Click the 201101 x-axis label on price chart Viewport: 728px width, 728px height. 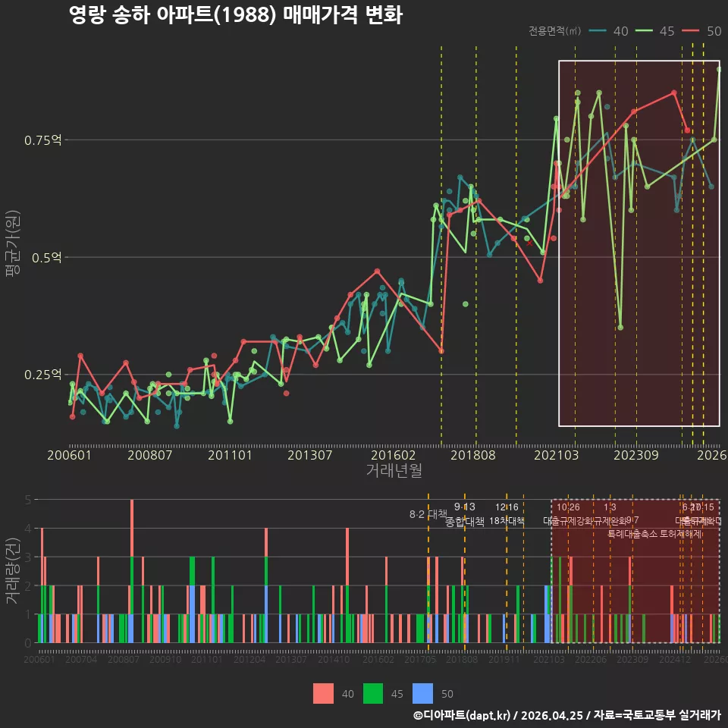230,455
